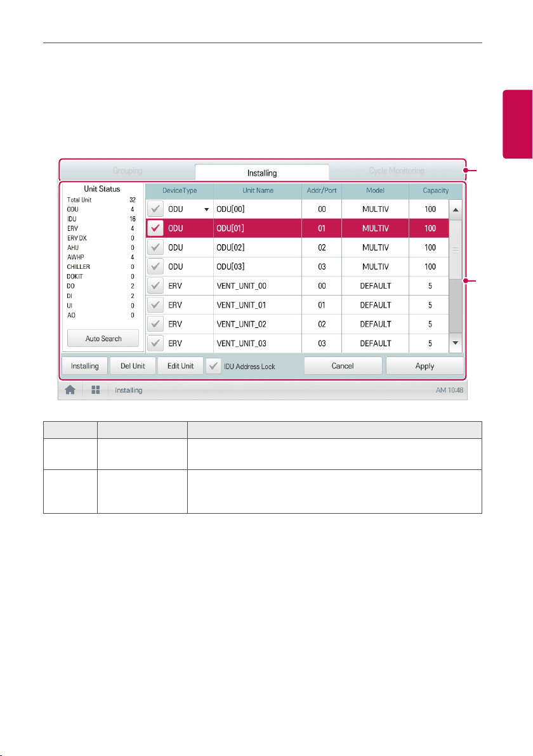Select the ODU[01] unit name cell
The height and width of the screenshot is (756, 533).
click(x=258, y=228)
